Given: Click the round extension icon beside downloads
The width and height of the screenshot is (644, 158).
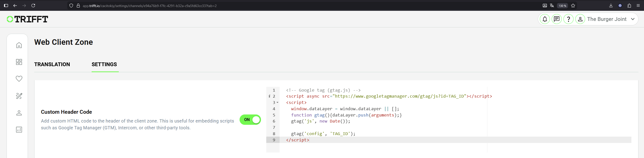Looking at the screenshot, I should [620, 6].
